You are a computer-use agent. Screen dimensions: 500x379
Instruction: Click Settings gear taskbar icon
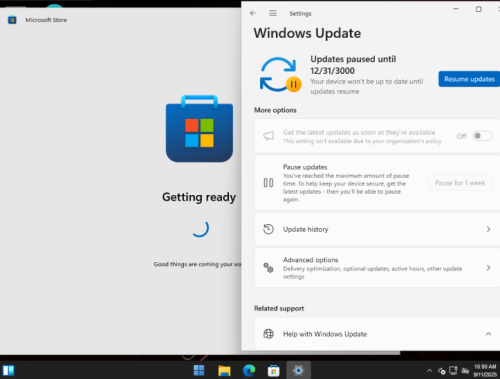(298, 370)
